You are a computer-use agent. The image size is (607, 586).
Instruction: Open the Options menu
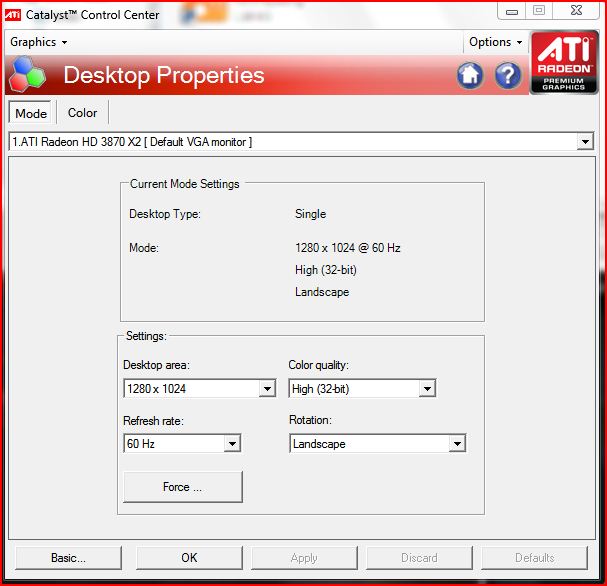495,42
